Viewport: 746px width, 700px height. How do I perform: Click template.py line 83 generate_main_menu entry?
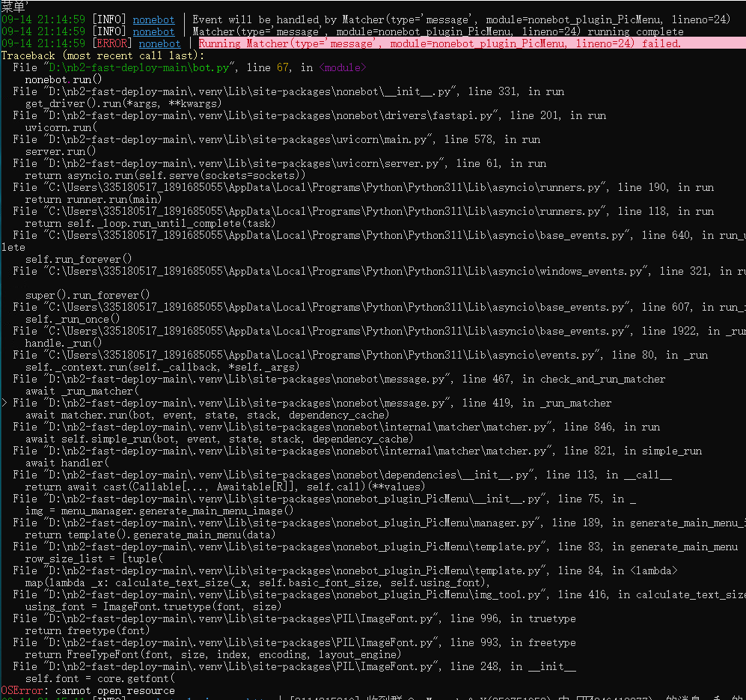[x=375, y=547]
